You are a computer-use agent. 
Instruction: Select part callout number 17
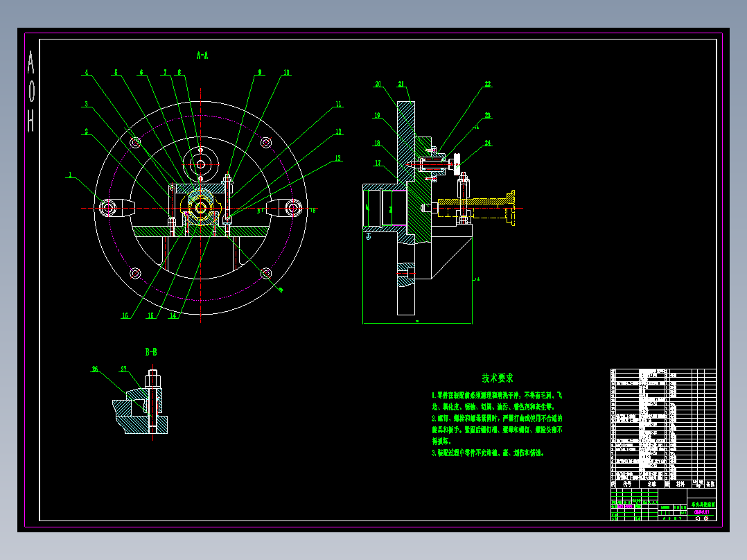(378, 163)
